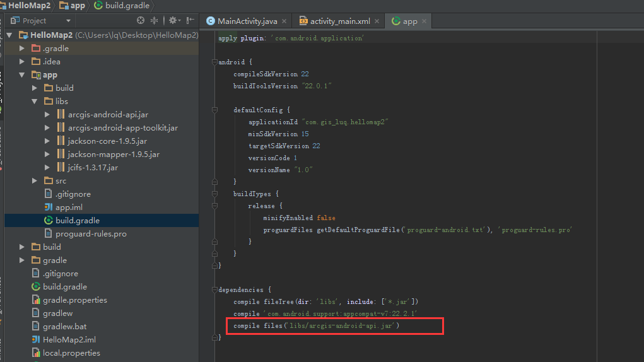The width and height of the screenshot is (644, 362).
Task: Select the app editor tab
Action: point(409,21)
